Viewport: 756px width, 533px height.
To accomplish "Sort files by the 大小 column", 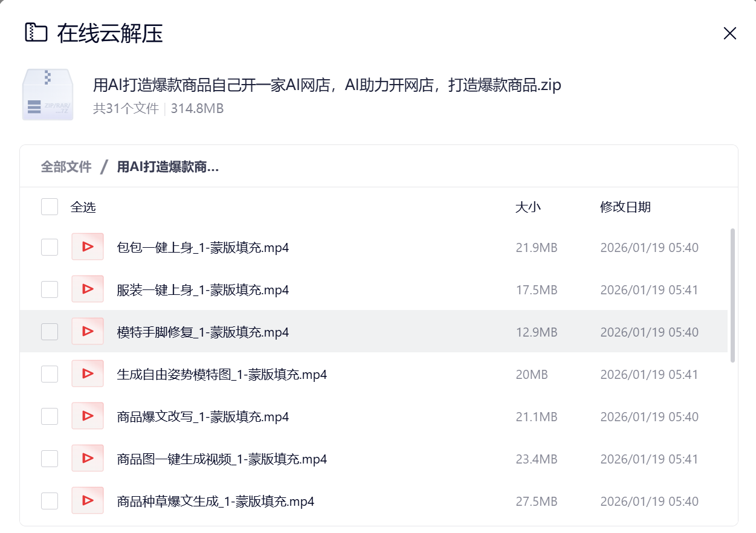I will (x=528, y=206).
